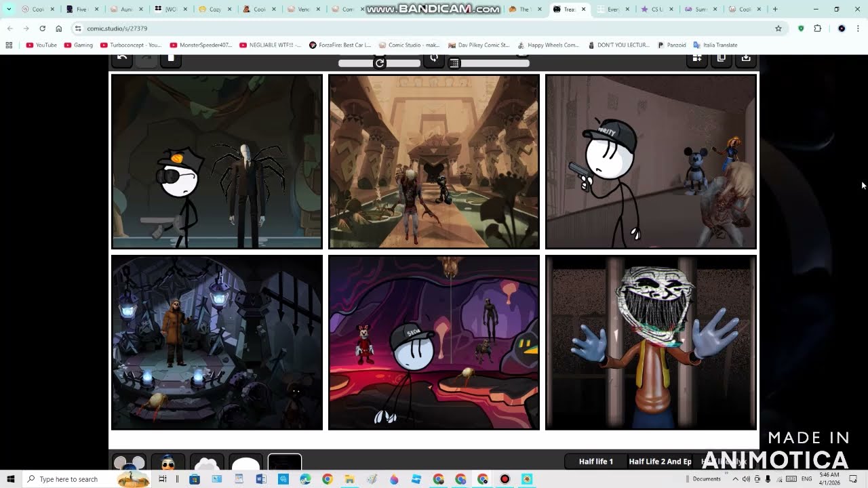Select the Half life 1 category tab
This screenshot has width=868, height=488.
[x=595, y=462]
